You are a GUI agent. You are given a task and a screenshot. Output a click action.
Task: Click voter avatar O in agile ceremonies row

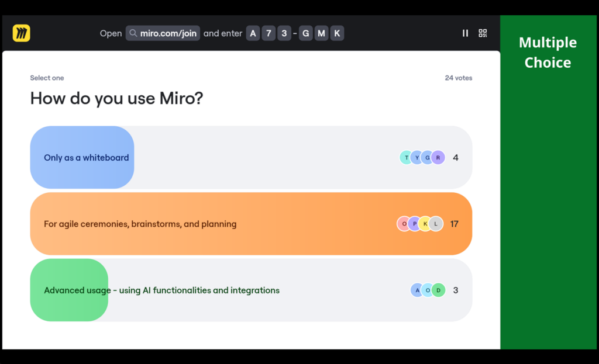click(404, 224)
